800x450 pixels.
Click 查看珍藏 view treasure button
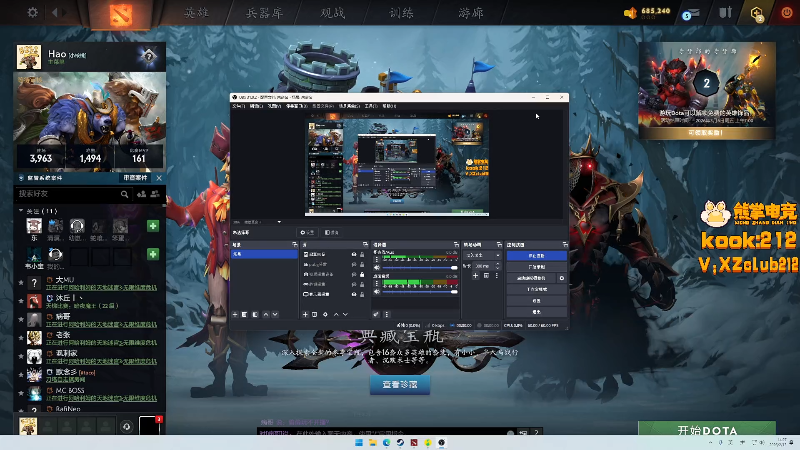[x=400, y=384]
